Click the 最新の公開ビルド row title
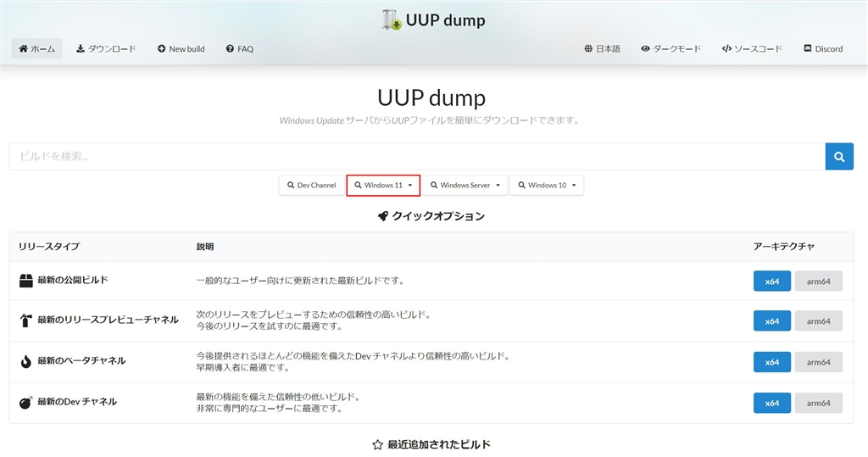This screenshot has height=457, width=868. [73, 280]
